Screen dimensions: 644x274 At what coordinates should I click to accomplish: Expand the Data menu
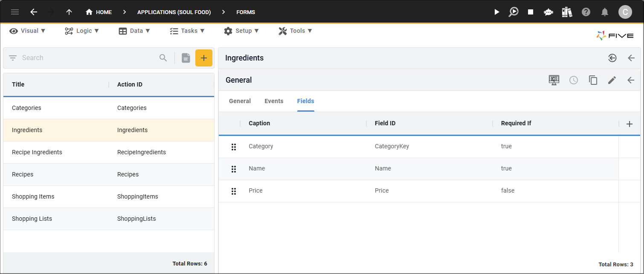click(134, 31)
